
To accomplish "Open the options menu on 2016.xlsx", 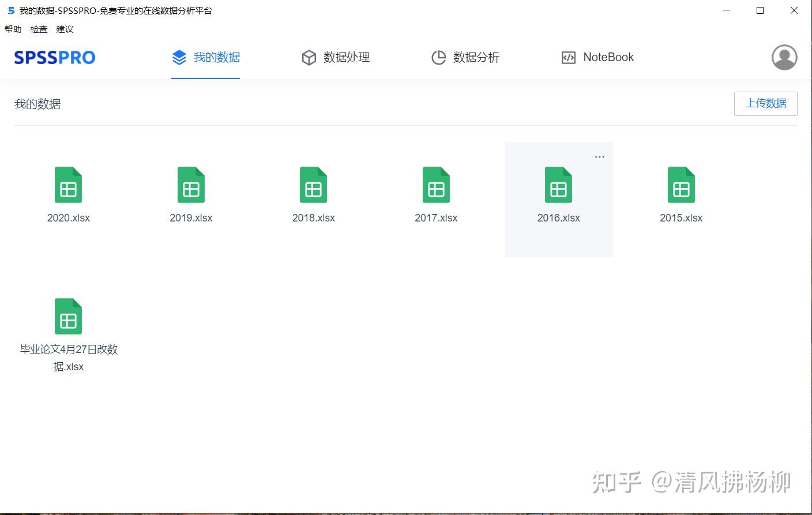I will pos(599,156).
